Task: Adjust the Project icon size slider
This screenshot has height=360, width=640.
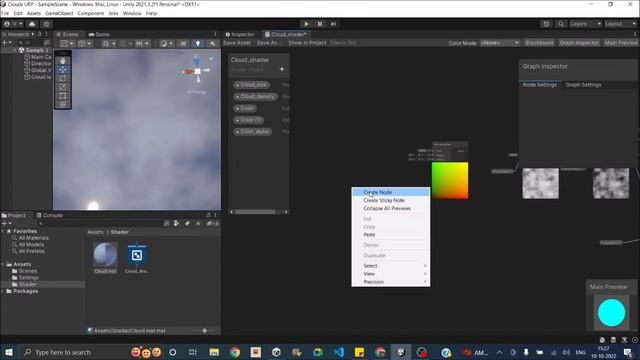Action: click(x=204, y=331)
